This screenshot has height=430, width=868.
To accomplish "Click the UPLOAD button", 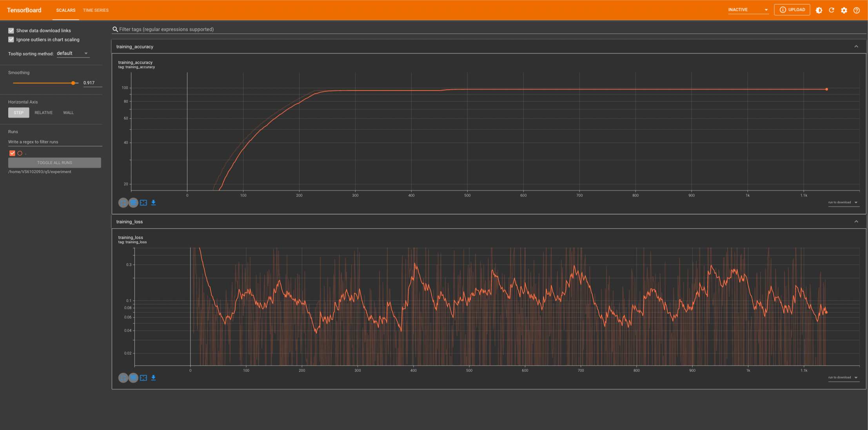I will pos(792,10).
